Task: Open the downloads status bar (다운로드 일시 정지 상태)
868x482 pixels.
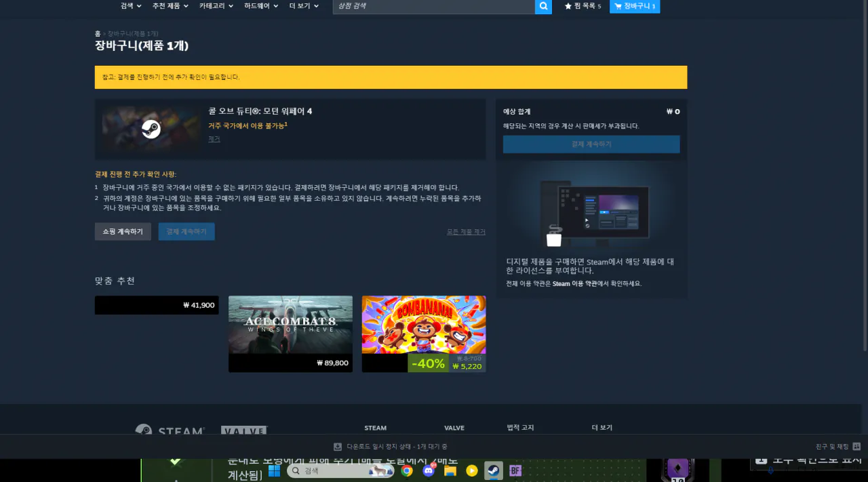Action: pyautogui.click(x=391, y=447)
